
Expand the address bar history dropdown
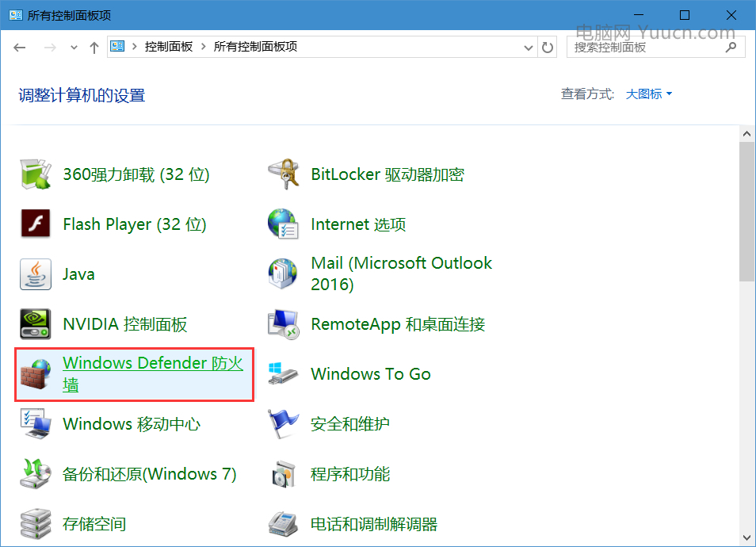tap(529, 48)
